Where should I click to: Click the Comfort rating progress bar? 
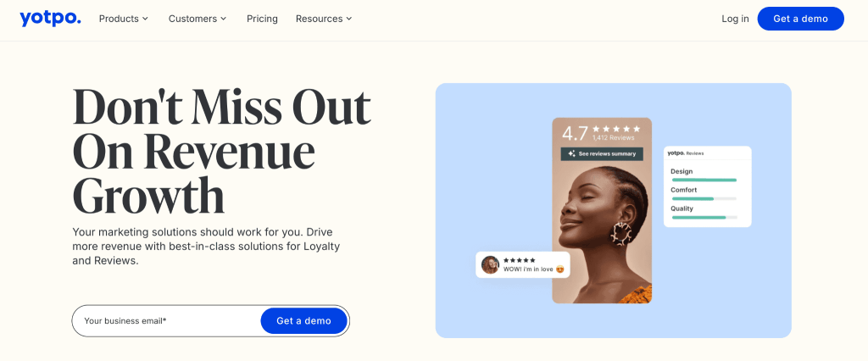pos(704,198)
